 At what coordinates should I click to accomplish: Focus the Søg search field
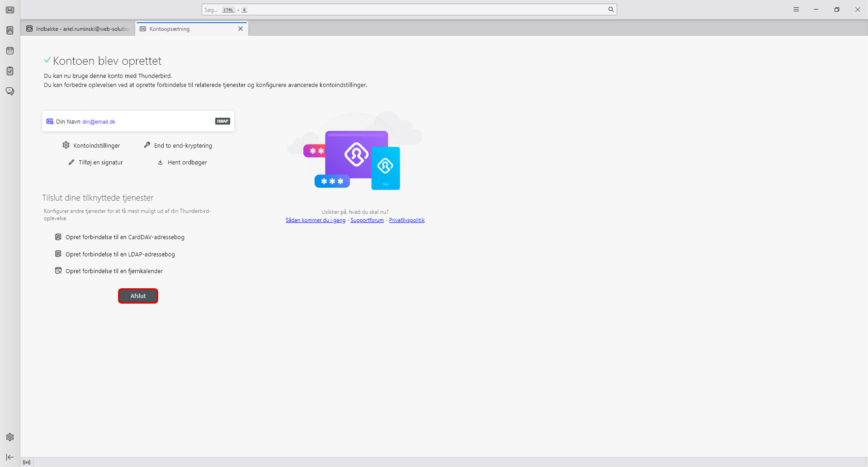pyautogui.click(x=407, y=10)
